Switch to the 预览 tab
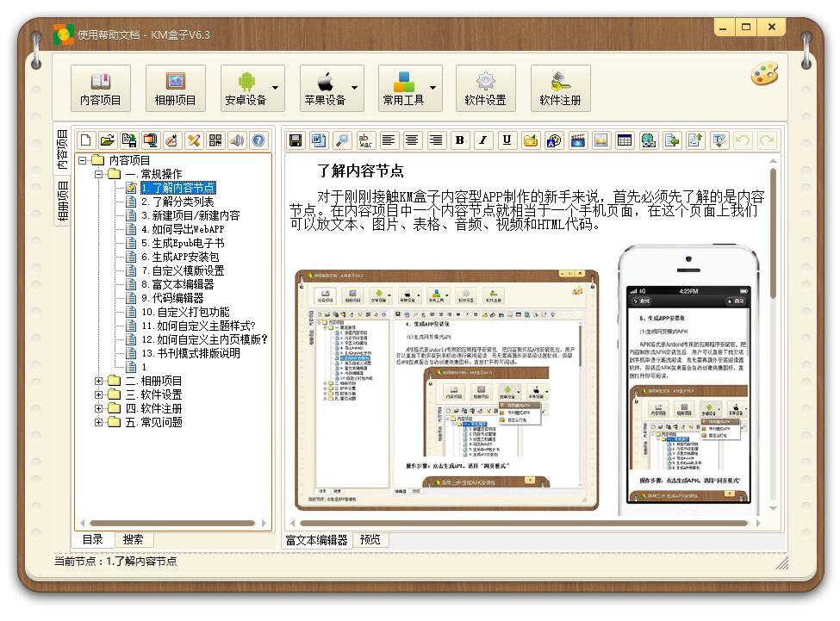Screen dimensions: 840x621 pos(370,540)
